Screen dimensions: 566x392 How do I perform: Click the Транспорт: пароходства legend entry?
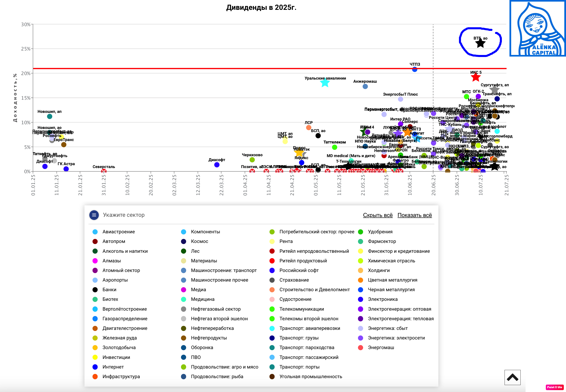point(302,347)
